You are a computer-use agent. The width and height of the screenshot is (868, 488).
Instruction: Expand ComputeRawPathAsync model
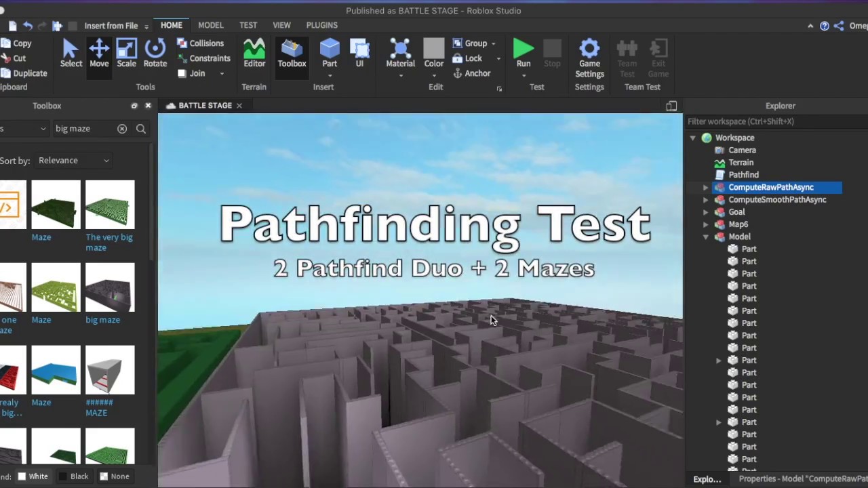[705, 187]
